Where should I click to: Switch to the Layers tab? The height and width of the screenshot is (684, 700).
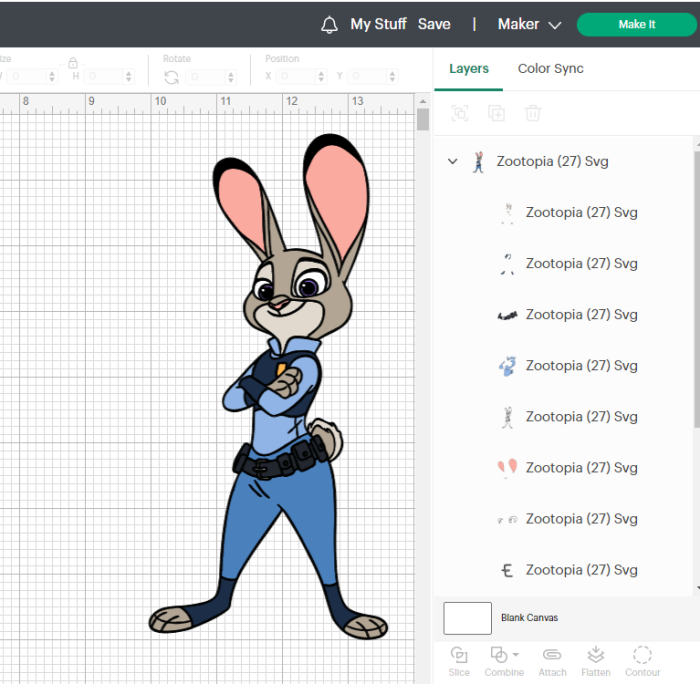469,69
